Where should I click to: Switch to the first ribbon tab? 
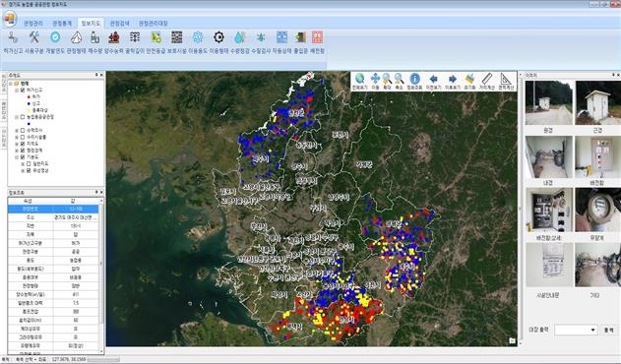[x=33, y=24]
